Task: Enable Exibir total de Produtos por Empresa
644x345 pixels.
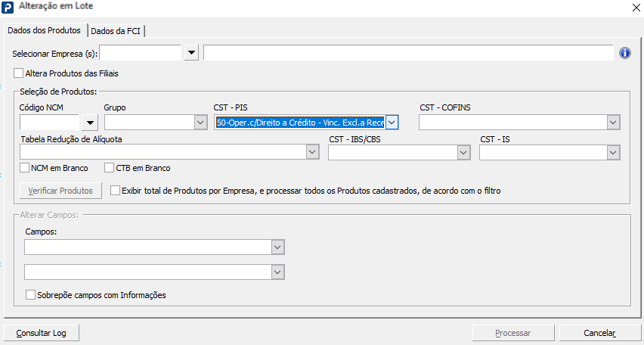Action: coord(115,191)
